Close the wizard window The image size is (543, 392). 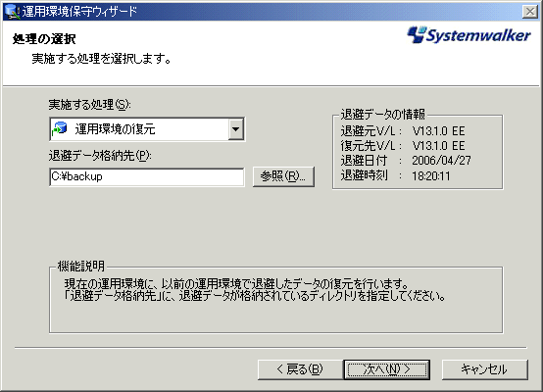[x=530, y=12]
